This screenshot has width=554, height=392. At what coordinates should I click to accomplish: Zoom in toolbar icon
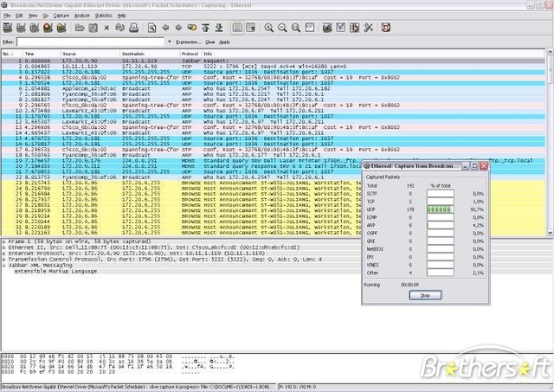tap(269, 28)
